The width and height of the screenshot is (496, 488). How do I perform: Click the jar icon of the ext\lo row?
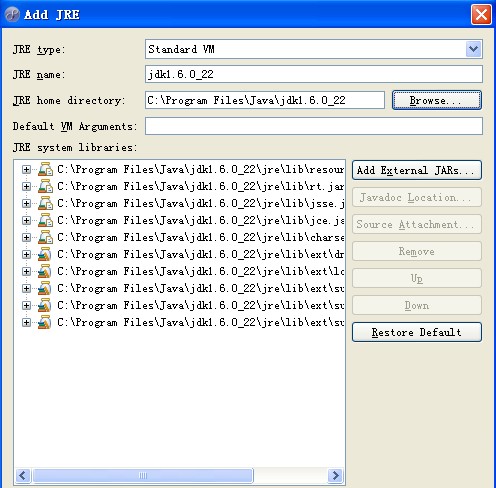pyautogui.click(x=45, y=271)
